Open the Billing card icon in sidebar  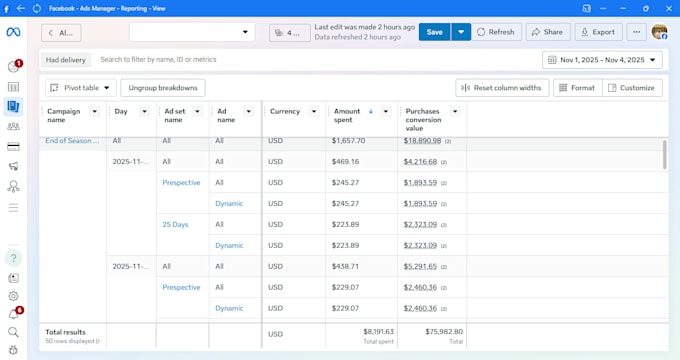13,147
